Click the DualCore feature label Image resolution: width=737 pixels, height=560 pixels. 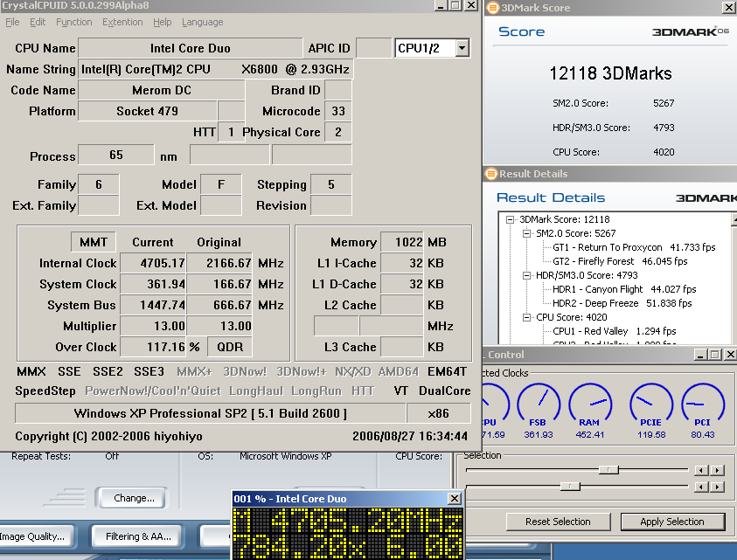445,391
